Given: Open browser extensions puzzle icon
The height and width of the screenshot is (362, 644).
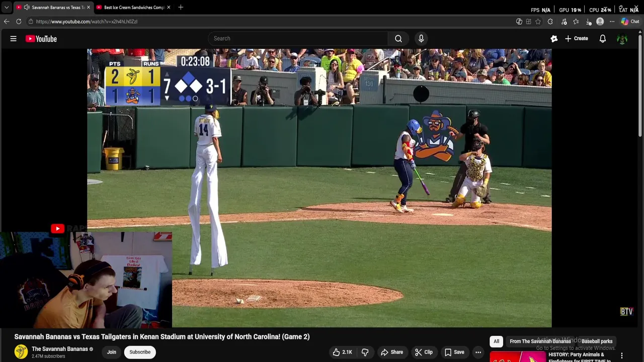Looking at the screenshot, I should [550, 22].
